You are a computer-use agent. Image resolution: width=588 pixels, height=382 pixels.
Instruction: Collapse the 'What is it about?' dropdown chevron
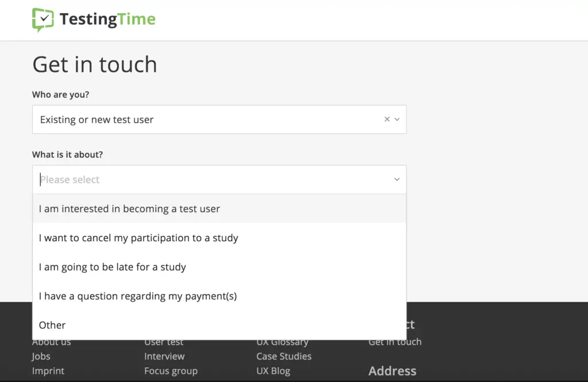(x=397, y=179)
